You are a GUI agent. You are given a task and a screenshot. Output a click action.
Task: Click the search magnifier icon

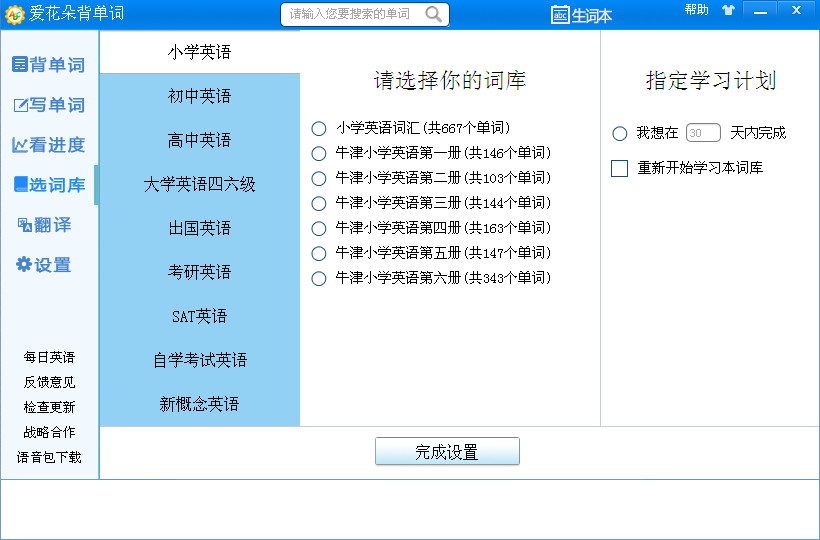click(x=434, y=14)
